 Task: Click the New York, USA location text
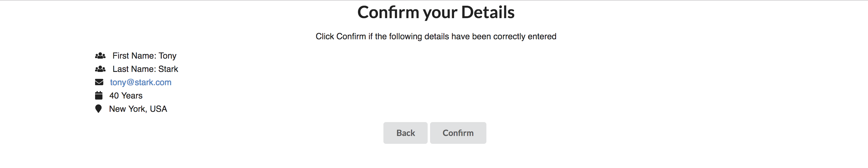pyautogui.click(x=138, y=109)
